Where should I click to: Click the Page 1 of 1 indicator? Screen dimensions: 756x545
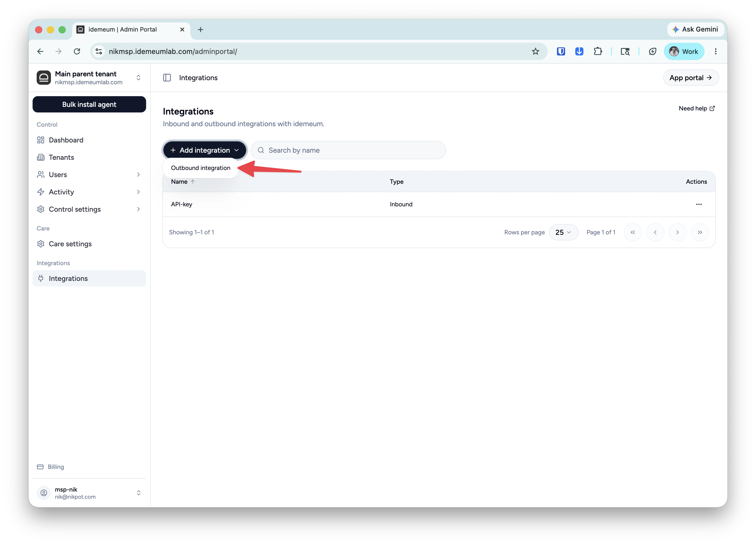click(x=601, y=232)
